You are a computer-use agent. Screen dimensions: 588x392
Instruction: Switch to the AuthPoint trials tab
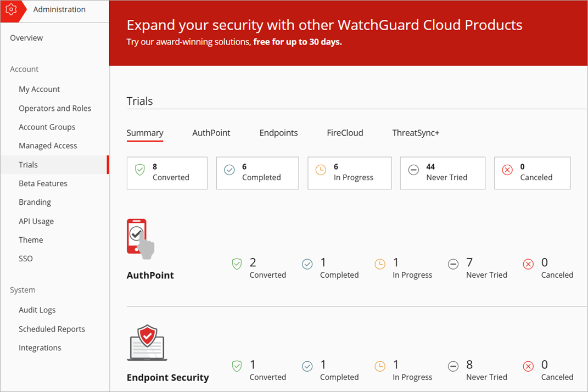click(x=211, y=132)
